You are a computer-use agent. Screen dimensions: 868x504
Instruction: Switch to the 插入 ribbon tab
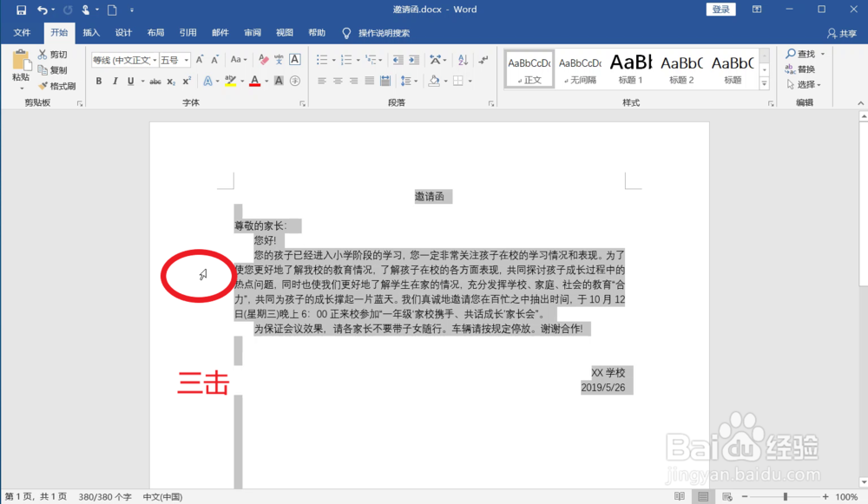91,32
